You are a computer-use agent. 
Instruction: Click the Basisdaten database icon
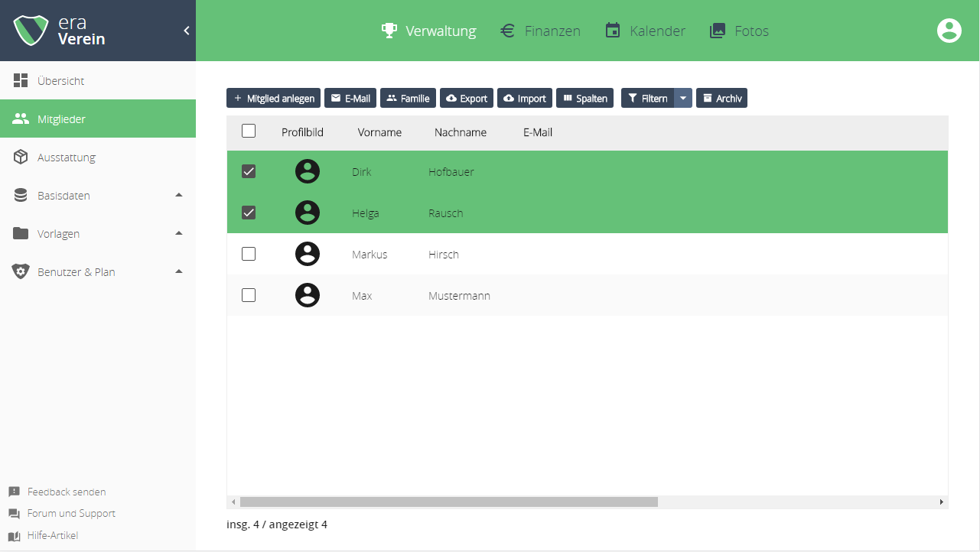21,195
